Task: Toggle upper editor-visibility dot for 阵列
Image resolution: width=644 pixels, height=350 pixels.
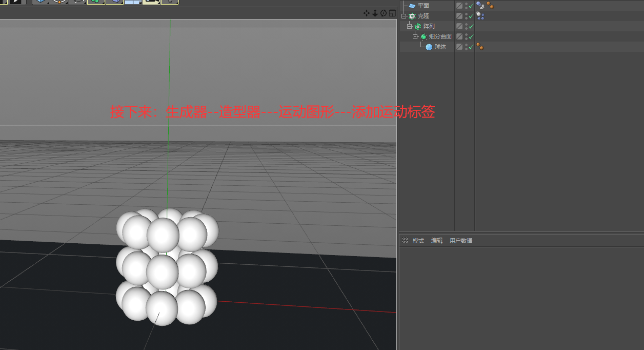Action: click(x=466, y=24)
